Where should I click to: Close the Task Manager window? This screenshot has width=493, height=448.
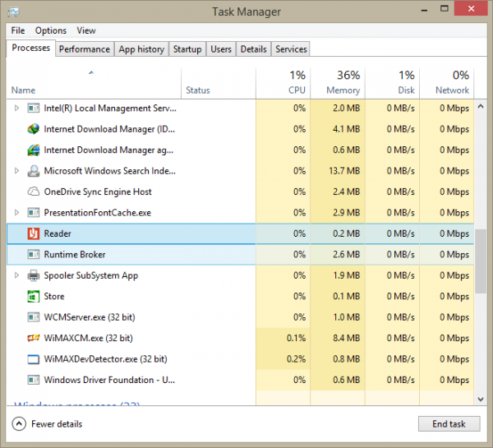tap(471, 8)
